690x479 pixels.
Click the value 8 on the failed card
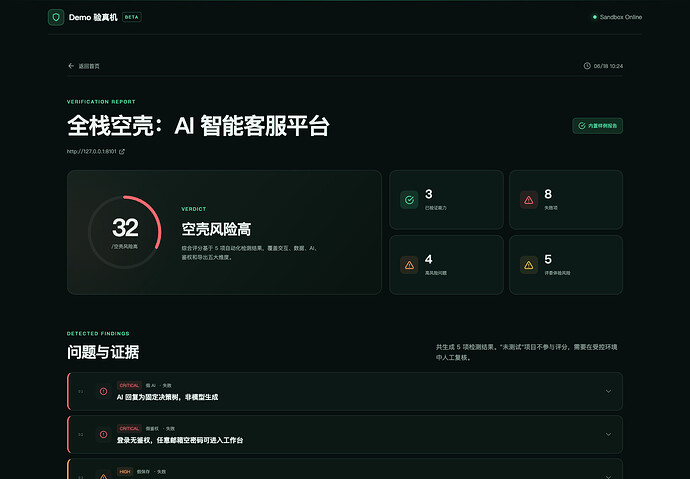tap(548, 194)
